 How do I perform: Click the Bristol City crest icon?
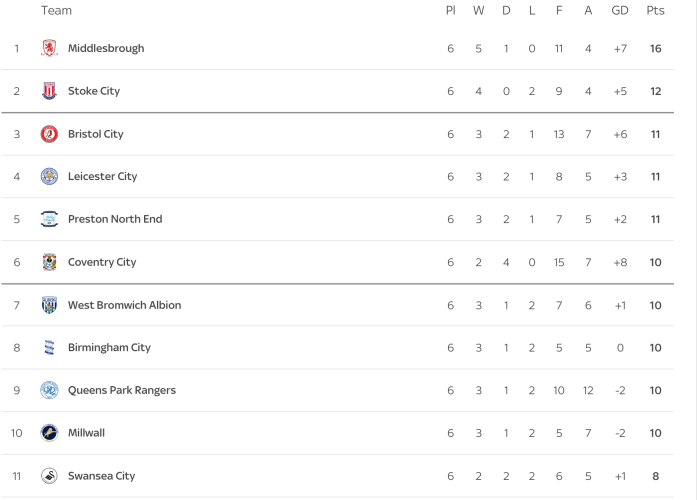tap(49, 134)
